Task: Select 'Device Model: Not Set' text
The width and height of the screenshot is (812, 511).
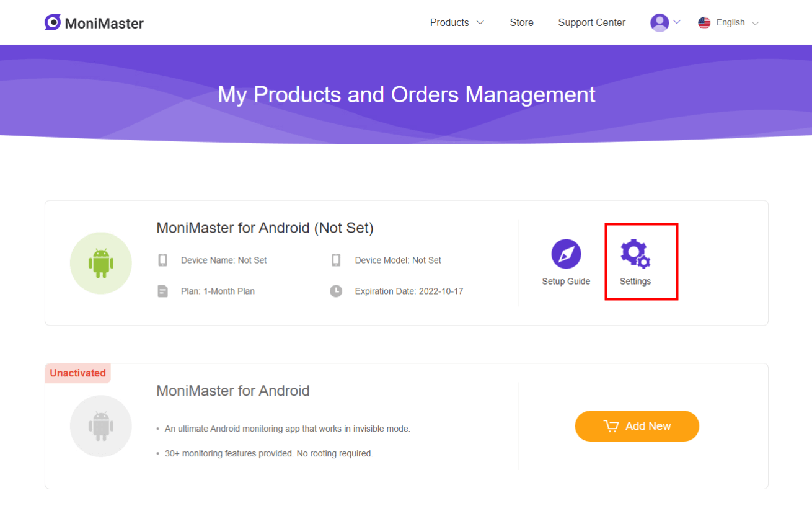Action: [398, 260]
